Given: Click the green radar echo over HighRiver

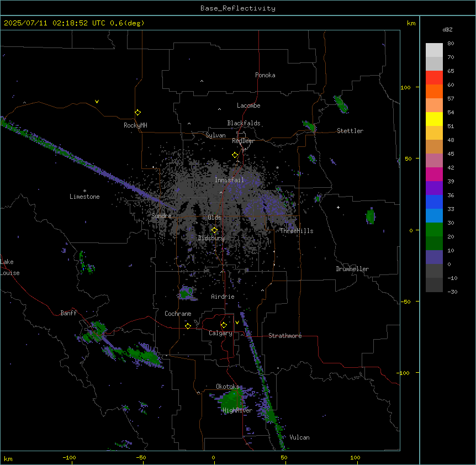Looking at the screenshot, I should (x=232, y=400).
